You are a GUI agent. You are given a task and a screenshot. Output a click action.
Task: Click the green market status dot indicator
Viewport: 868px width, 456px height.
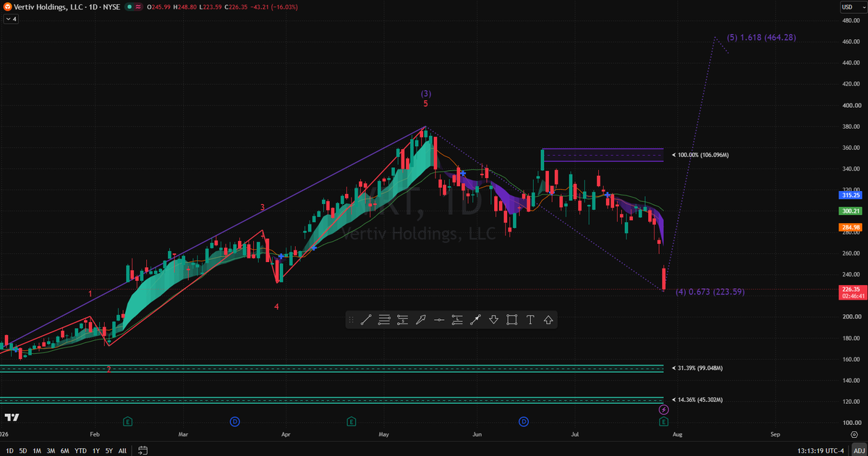[x=129, y=7]
